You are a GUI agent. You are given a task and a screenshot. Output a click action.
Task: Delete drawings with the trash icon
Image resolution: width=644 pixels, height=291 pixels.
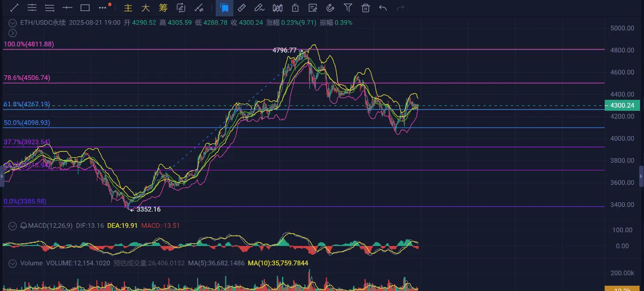[366, 8]
